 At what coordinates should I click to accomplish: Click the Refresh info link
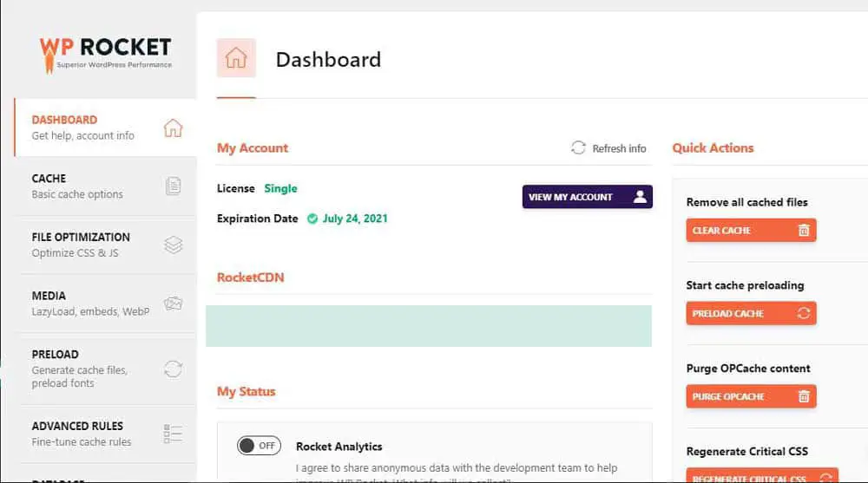point(608,148)
